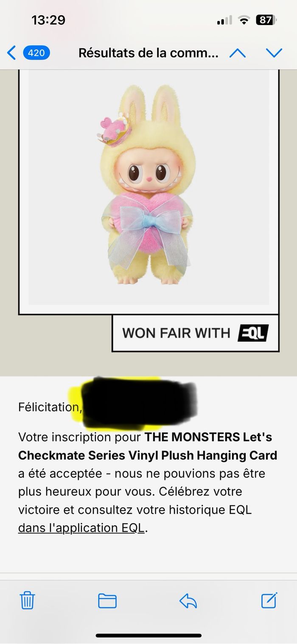Tap the battery indicator showing 87
297x644 pixels.
click(x=266, y=20)
